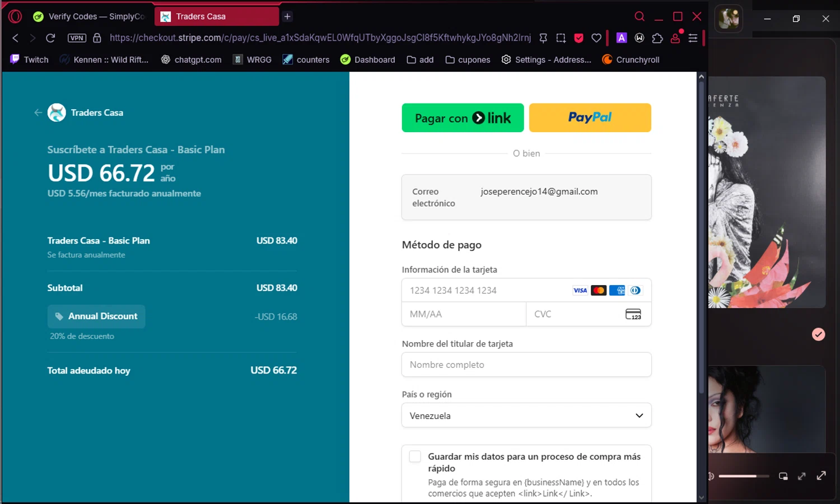Open Dashboard bookmark
The width and height of the screenshot is (840, 504).
367,59
